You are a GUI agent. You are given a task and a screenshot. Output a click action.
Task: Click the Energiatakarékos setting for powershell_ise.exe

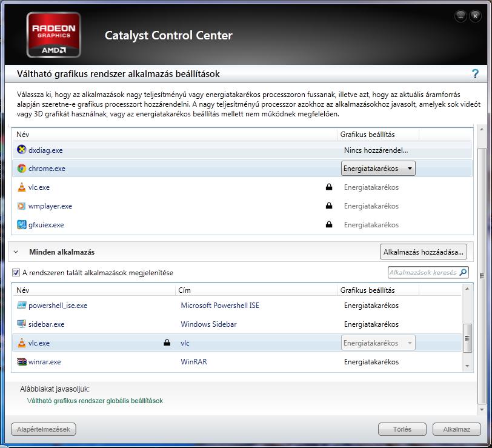coord(371,306)
